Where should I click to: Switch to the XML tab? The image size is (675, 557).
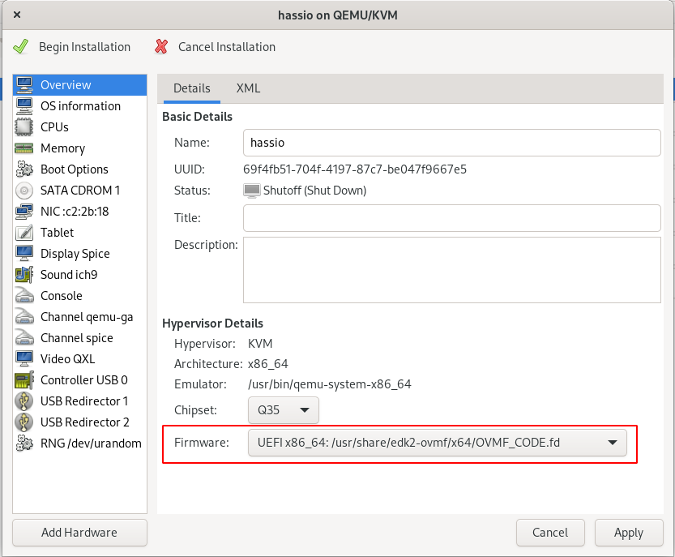pyautogui.click(x=248, y=88)
